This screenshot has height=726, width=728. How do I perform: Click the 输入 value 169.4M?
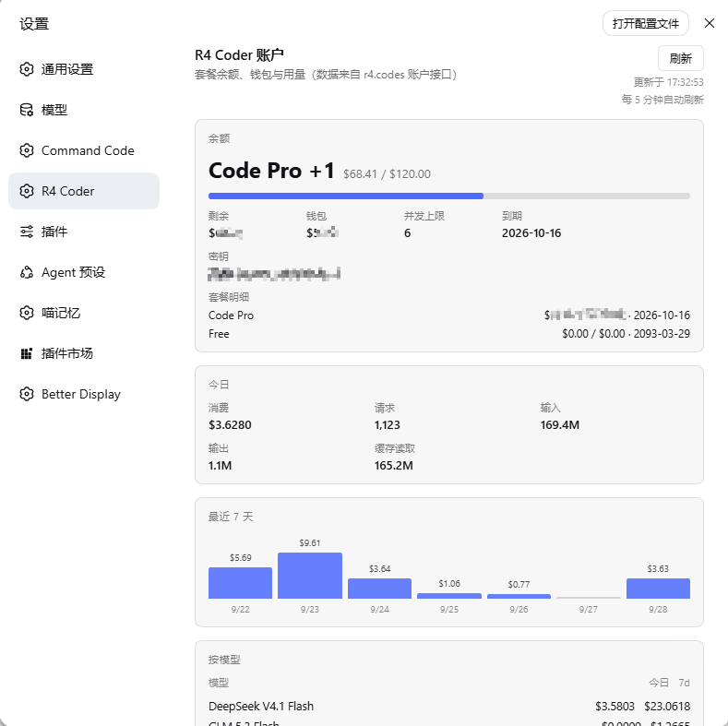pos(559,424)
